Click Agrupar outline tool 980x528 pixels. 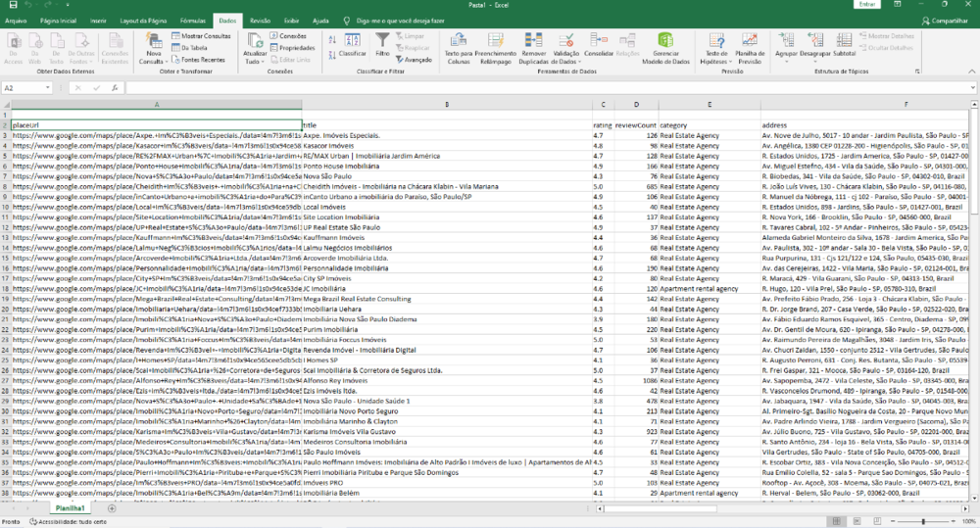tap(786, 46)
